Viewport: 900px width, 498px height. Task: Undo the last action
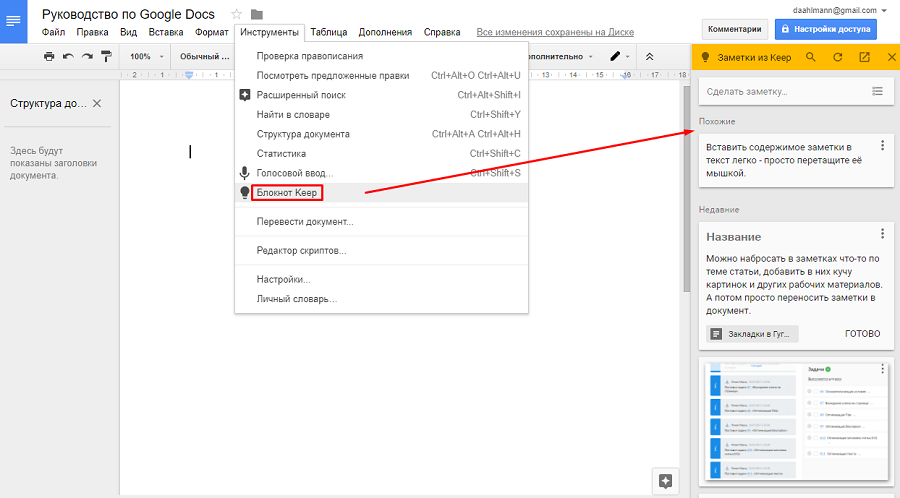click(x=68, y=56)
